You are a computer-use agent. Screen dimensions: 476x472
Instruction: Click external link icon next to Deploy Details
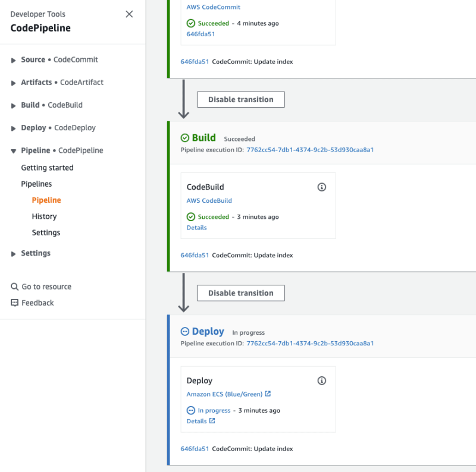tap(212, 421)
